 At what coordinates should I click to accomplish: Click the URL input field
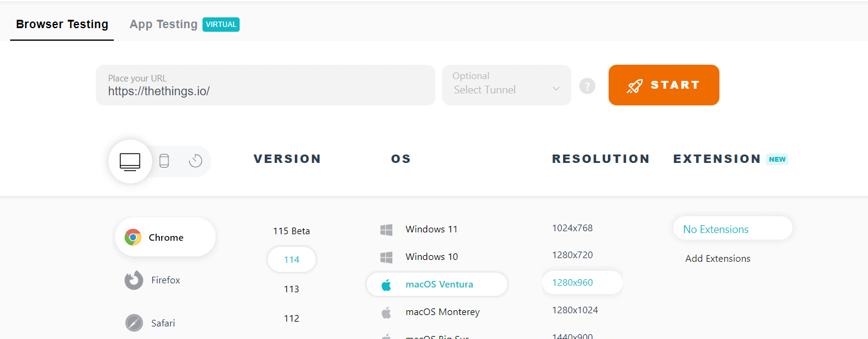[x=265, y=85]
